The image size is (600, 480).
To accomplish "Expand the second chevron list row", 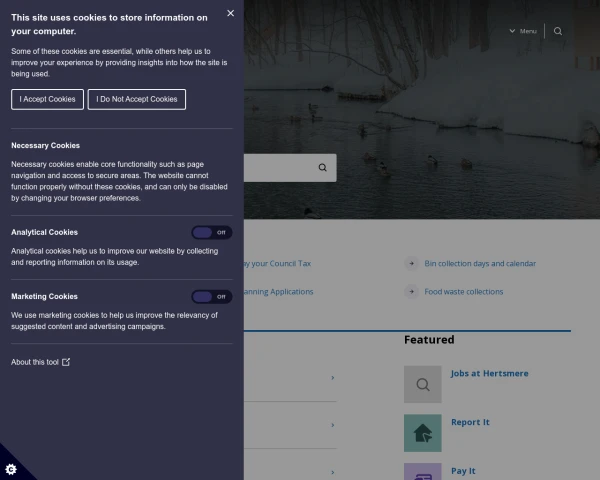I will click(332, 425).
